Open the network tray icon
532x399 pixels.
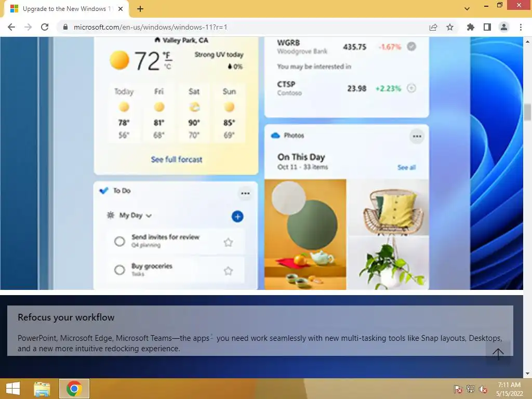[x=470, y=389]
